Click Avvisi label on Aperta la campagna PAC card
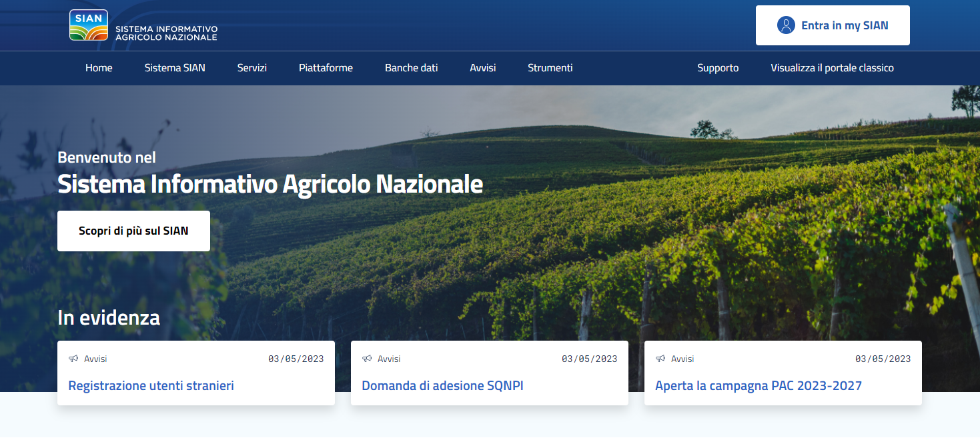Image resolution: width=980 pixels, height=442 pixels. [682, 359]
